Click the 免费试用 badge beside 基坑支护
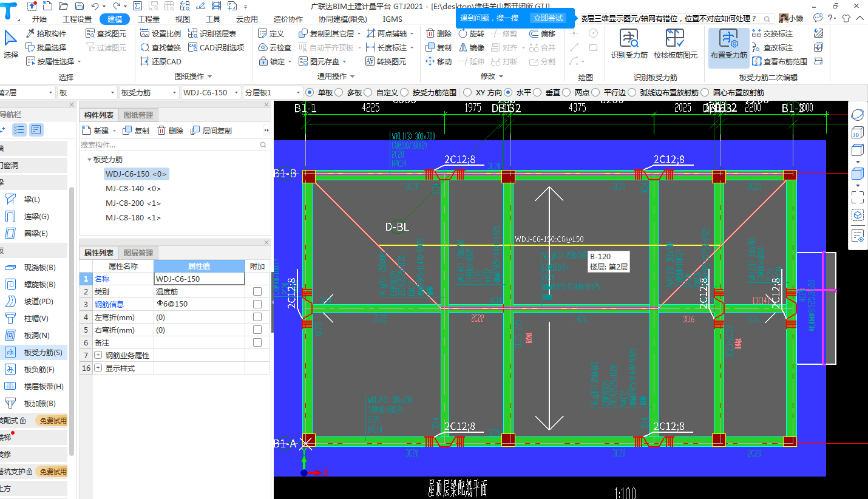The width and height of the screenshot is (868, 499). pos(51,471)
